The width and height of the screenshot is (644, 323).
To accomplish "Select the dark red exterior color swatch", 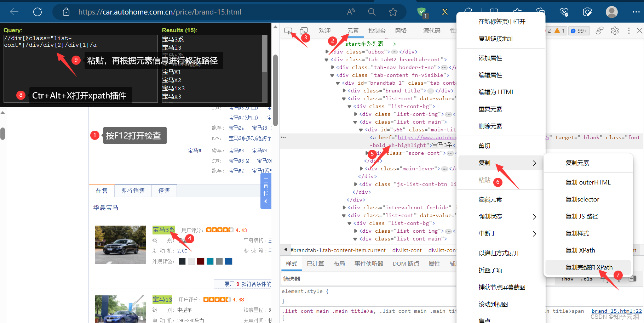I will [201, 261].
